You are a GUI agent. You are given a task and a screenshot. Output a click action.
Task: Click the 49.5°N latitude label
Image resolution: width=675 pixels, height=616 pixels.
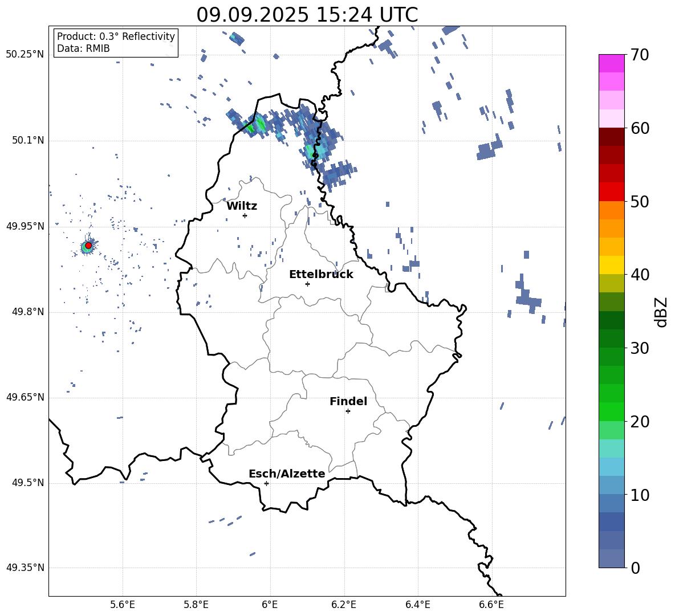[28, 483]
